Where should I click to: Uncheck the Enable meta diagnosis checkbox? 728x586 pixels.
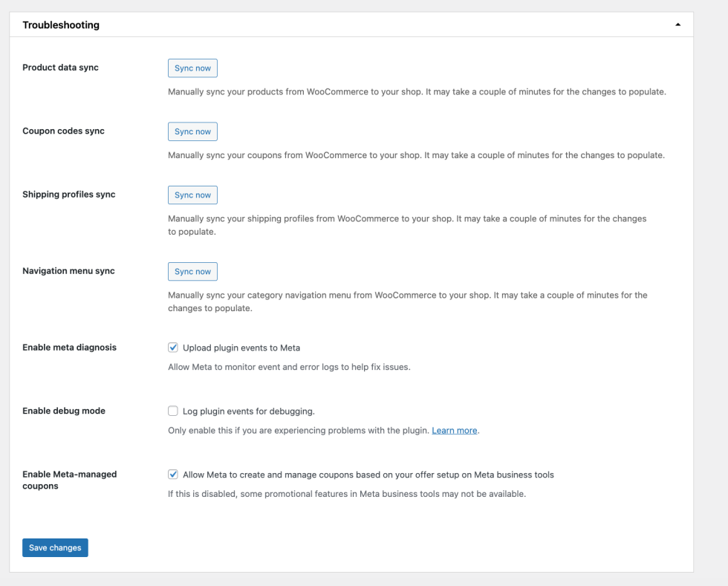(173, 348)
